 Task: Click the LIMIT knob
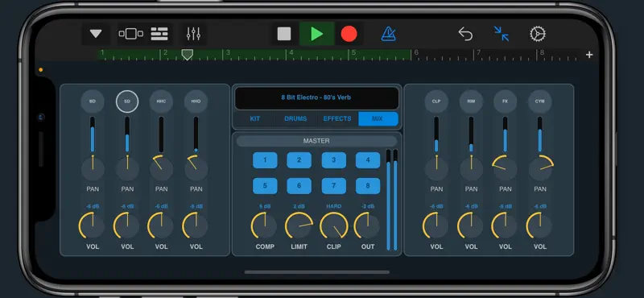coord(299,226)
